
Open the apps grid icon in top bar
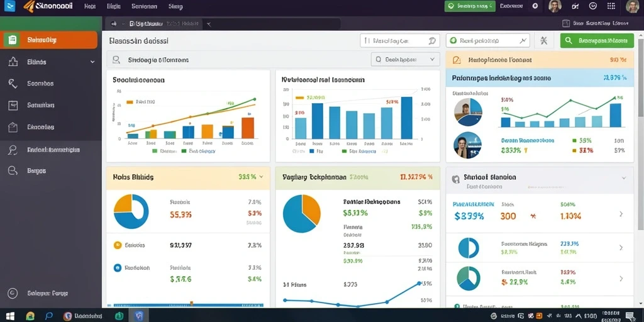(611, 6)
